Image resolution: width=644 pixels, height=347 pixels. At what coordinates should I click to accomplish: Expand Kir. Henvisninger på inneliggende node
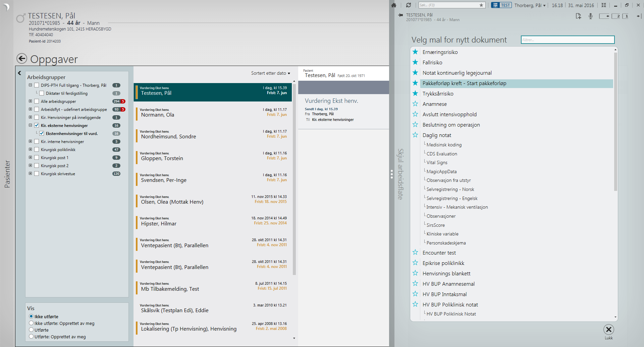point(30,117)
